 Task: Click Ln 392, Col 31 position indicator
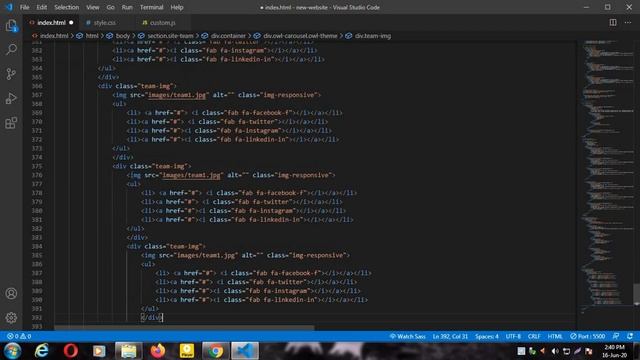tap(450, 336)
